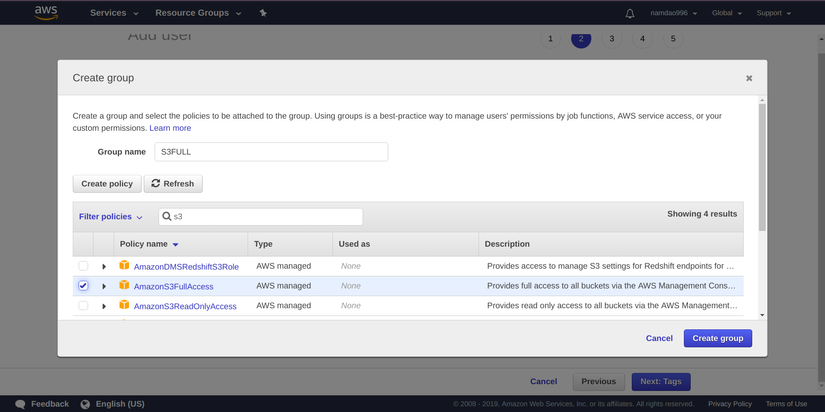Viewport: 825px width, 412px height.
Task: Click the policy icon beside AmazonS3ReadOnlyAccess
Action: click(125, 305)
